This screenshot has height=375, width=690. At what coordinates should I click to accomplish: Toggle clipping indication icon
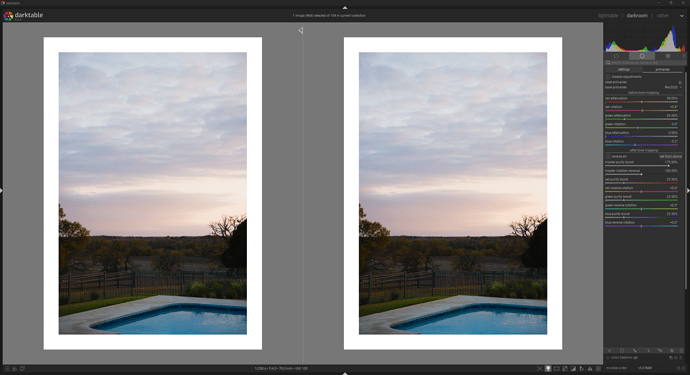[x=573, y=368]
